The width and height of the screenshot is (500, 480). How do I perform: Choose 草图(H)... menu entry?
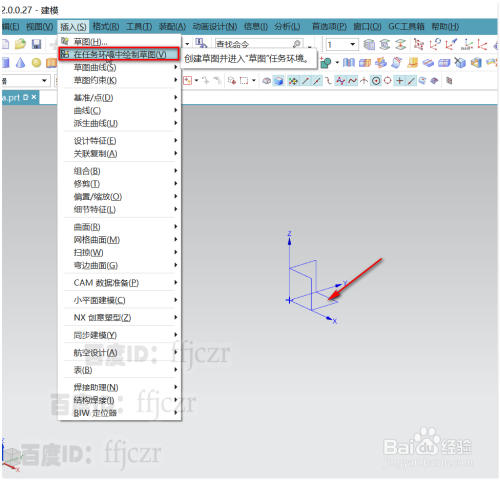point(119,42)
